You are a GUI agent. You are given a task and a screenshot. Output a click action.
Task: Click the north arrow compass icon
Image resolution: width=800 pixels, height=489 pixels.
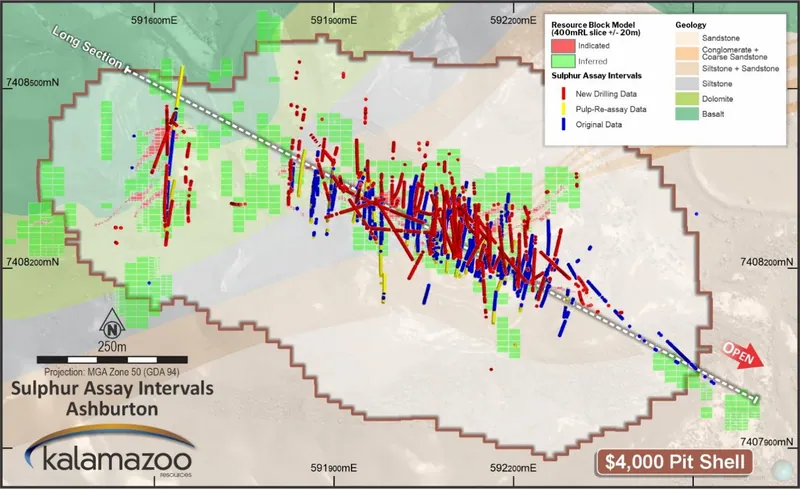112,325
